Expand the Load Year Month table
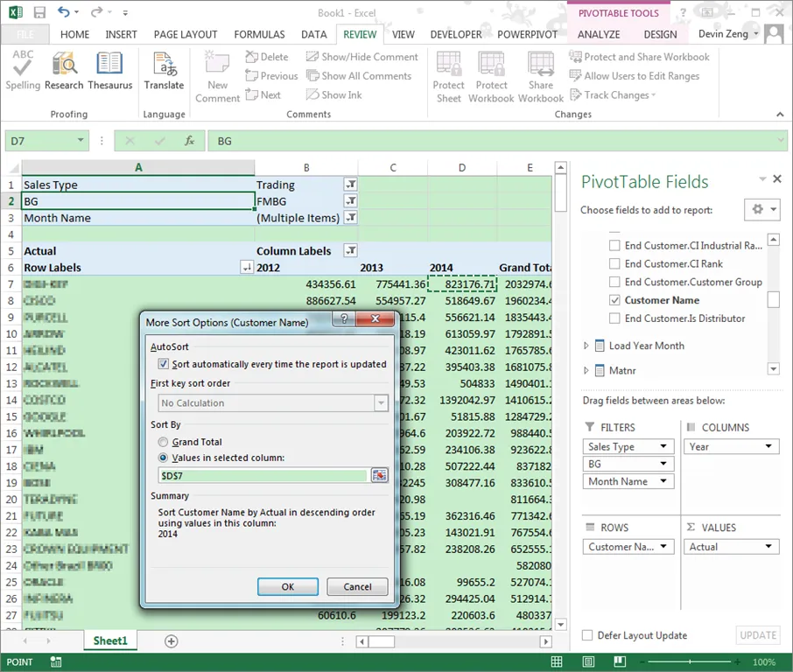The width and height of the screenshot is (793, 672). coord(586,346)
